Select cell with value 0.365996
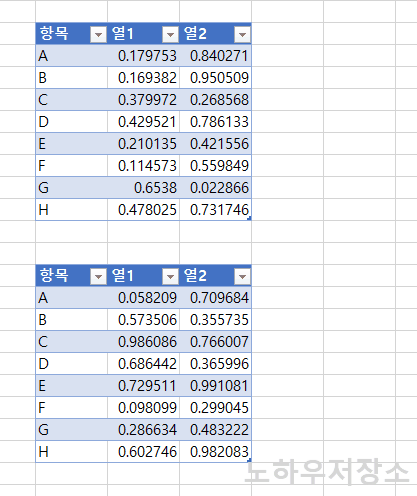This screenshot has width=417, height=496. pos(216,364)
